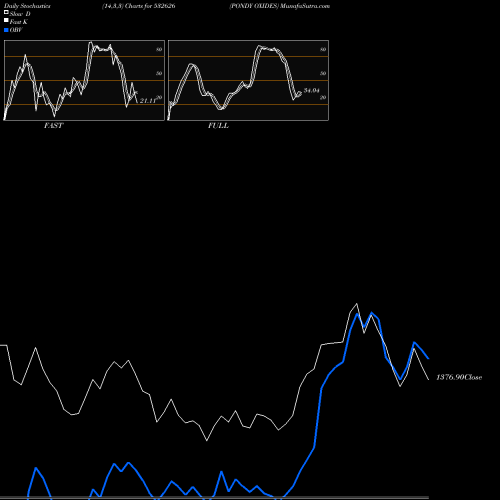Click the '1376.90Close' price label
The height and width of the screenshot is (500, 500).
(459, 377)
